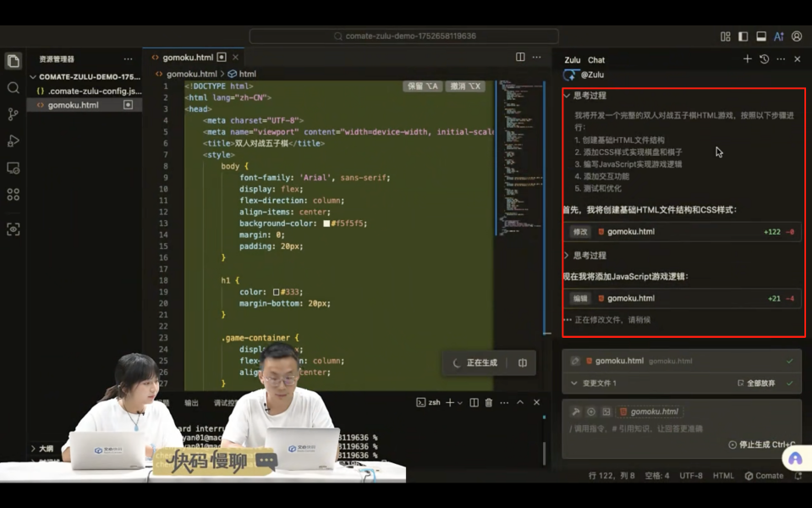This screenshot has height=508, width=812.
Task: Click the AI icon in title bar
Action: [779, 36]
